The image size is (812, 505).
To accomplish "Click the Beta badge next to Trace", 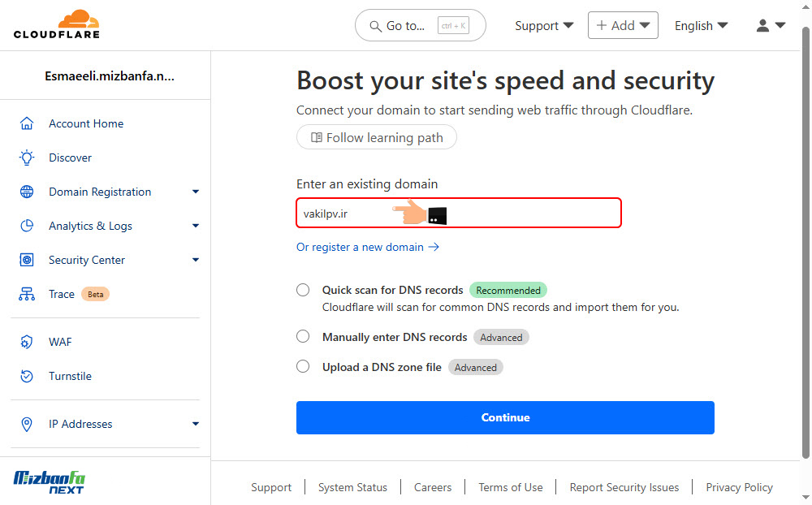I will pyautogui.click(x=95, y=294).
